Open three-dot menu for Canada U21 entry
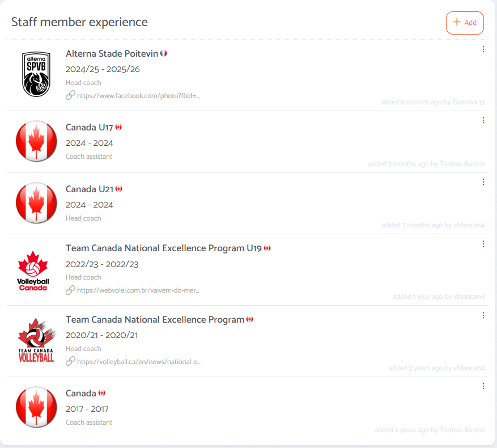The width and height of the screenshot is (497, 448). coord(483,182)
